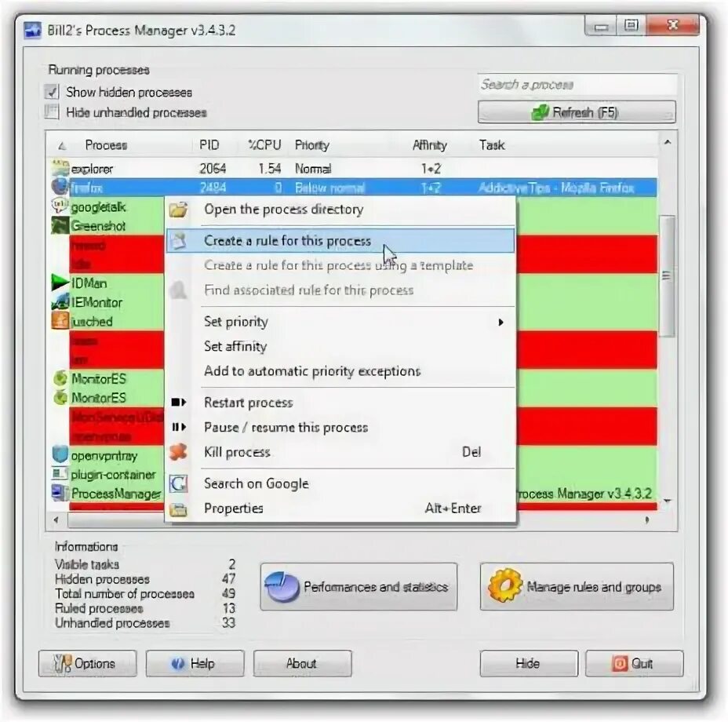Screen dimensions: 728x722
Task: Click the icon beside Create a rule for this process
Action: (178, 241)
